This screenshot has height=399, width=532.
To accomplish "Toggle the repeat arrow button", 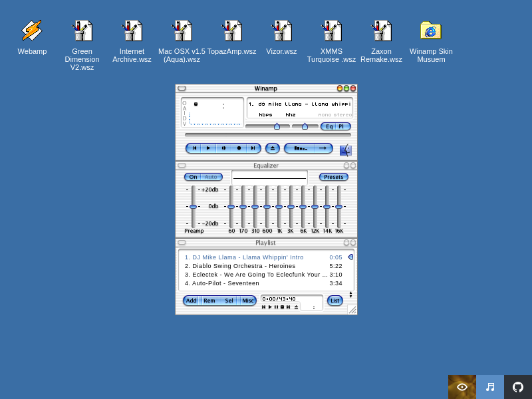I will pos(323,148).
